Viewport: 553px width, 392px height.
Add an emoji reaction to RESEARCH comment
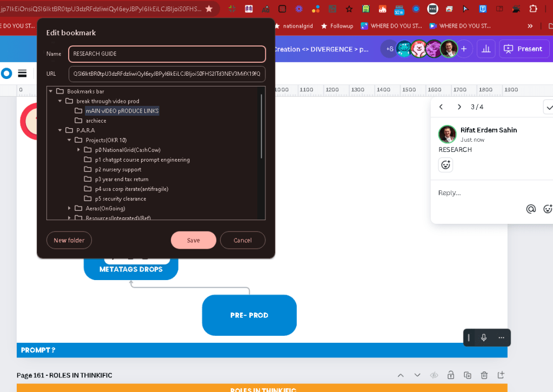pyautogui.click(x=445, y=165)
